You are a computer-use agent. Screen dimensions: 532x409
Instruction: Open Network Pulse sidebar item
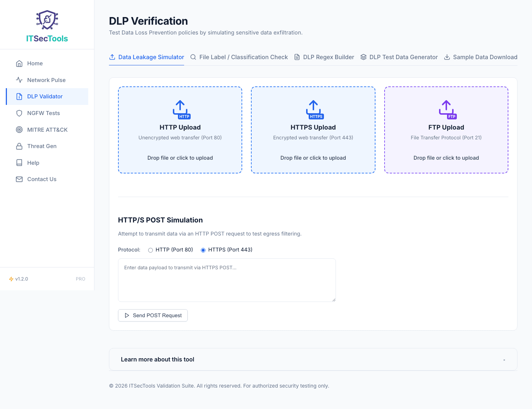pos(47,80)
